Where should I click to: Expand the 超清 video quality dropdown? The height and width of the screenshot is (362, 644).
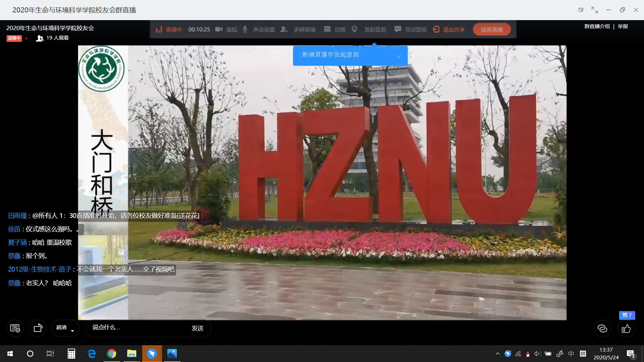tap(65, 328)
